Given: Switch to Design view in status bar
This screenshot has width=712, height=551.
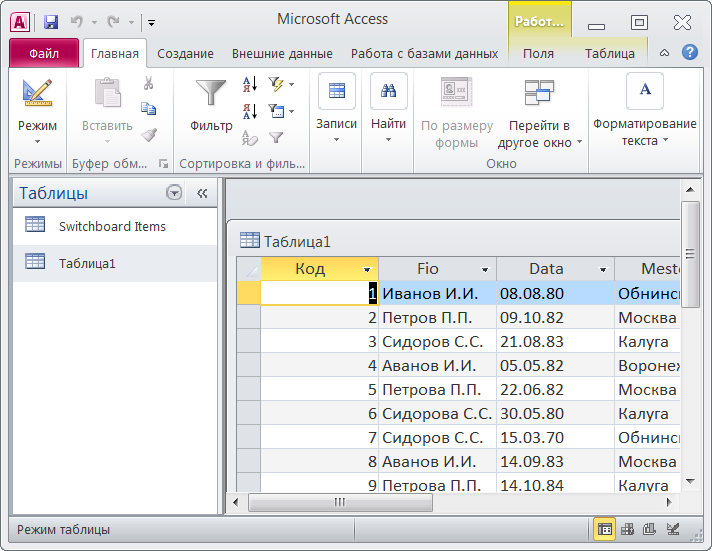Looking at the screenshot, I should 672,529.
